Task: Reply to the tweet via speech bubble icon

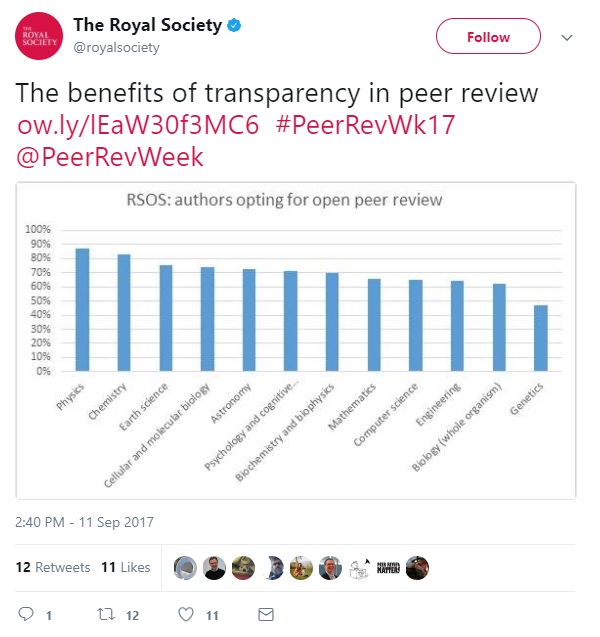Action: coord(27,613)
